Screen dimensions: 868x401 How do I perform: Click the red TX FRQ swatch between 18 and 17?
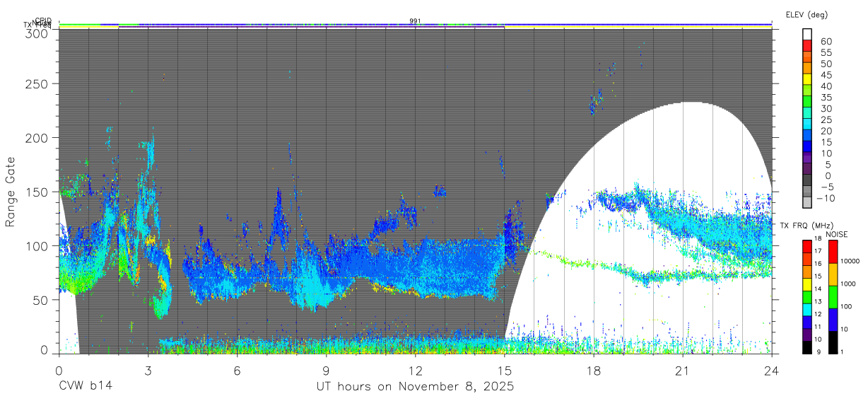pos(807,246)
